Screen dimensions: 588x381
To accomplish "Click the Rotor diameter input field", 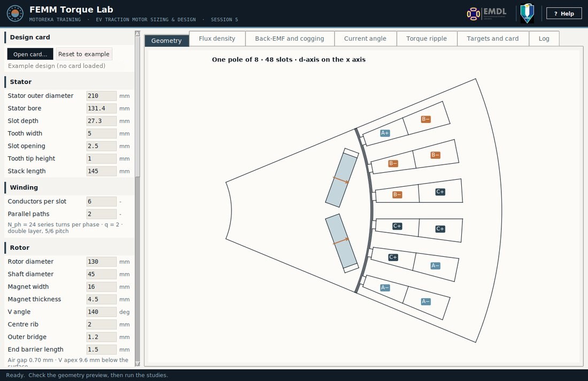I will (x=101, y=262).
